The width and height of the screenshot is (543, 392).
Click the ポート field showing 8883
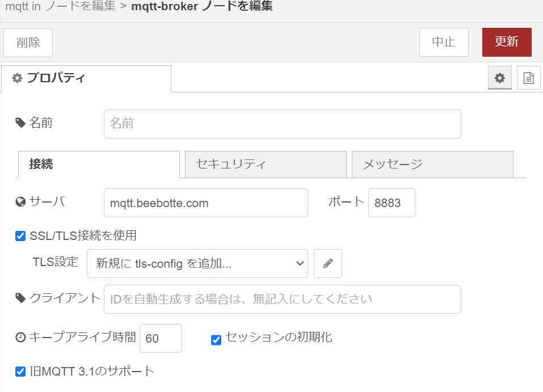click(392, 203)
